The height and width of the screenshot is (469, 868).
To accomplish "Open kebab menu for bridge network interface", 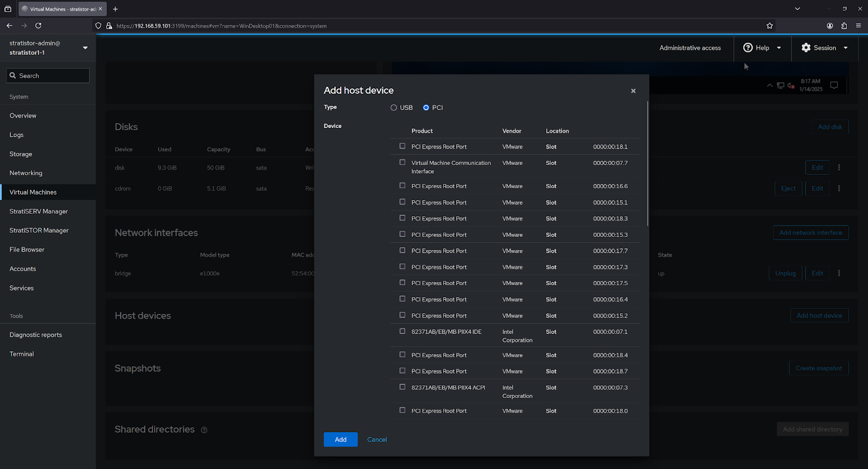I will pyautogui.click(x=839, y=273).
